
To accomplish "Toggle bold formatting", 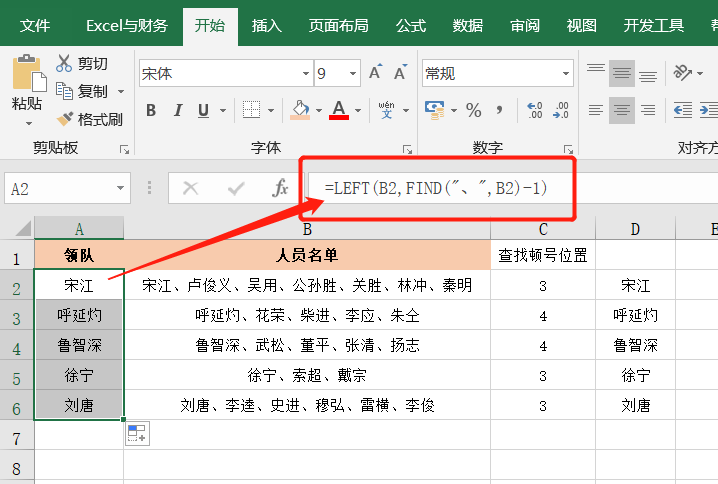I will click(x=151, y=110).
